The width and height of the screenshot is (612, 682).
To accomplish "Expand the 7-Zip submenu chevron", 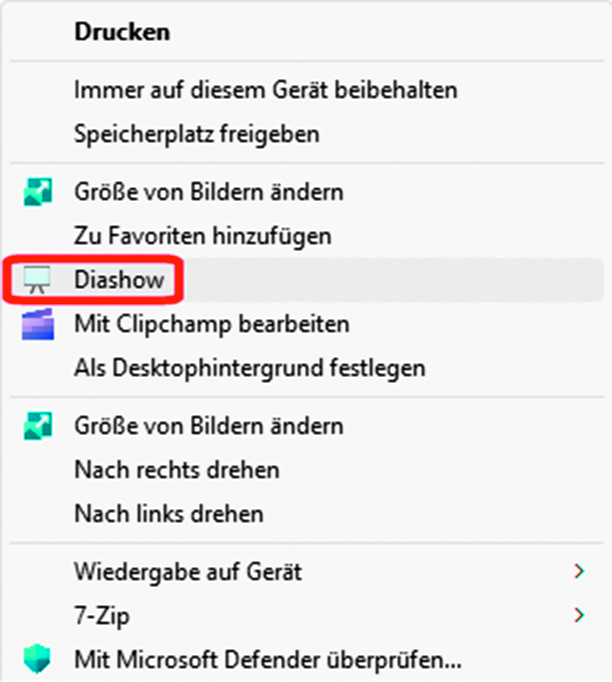I will tap(579, 615).
